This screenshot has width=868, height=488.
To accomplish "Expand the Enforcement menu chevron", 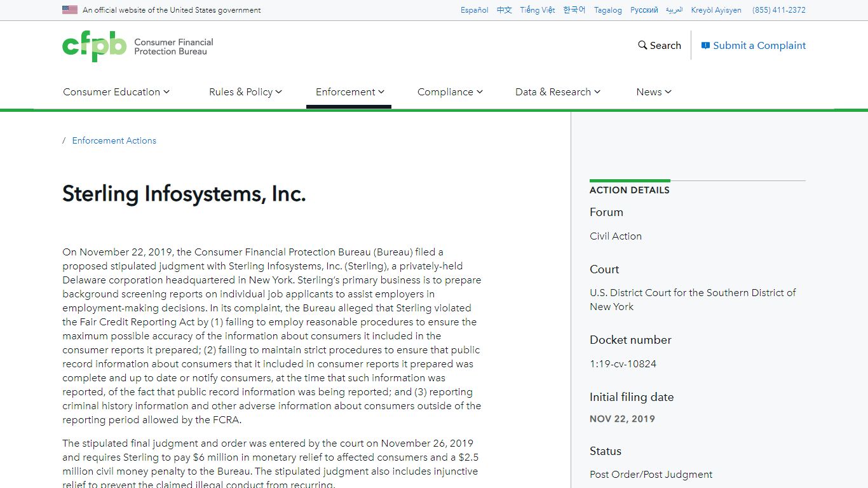I will tap(381, 91).
